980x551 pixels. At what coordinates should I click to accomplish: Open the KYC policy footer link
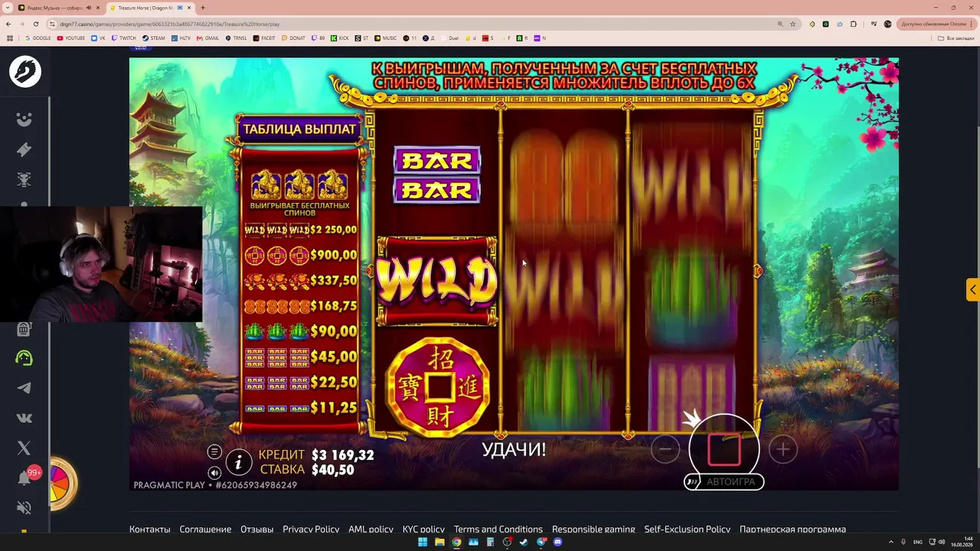(x=423, y=529)
